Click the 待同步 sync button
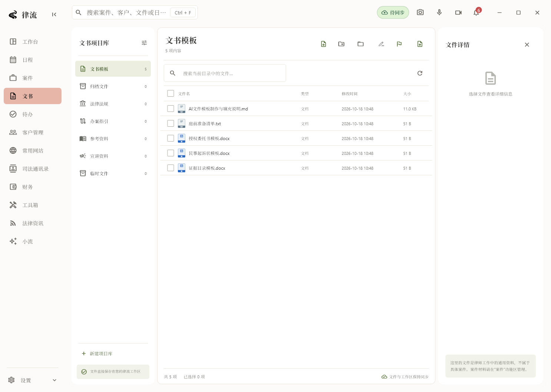This screenshot has width=551, height=392. [x=393, y=12]
